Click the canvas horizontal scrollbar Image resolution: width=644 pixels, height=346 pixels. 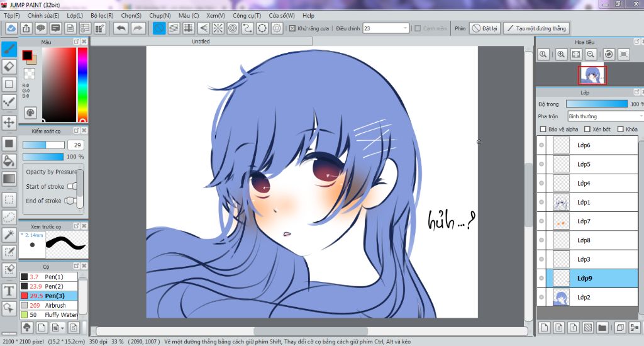[x=311, y=331]
